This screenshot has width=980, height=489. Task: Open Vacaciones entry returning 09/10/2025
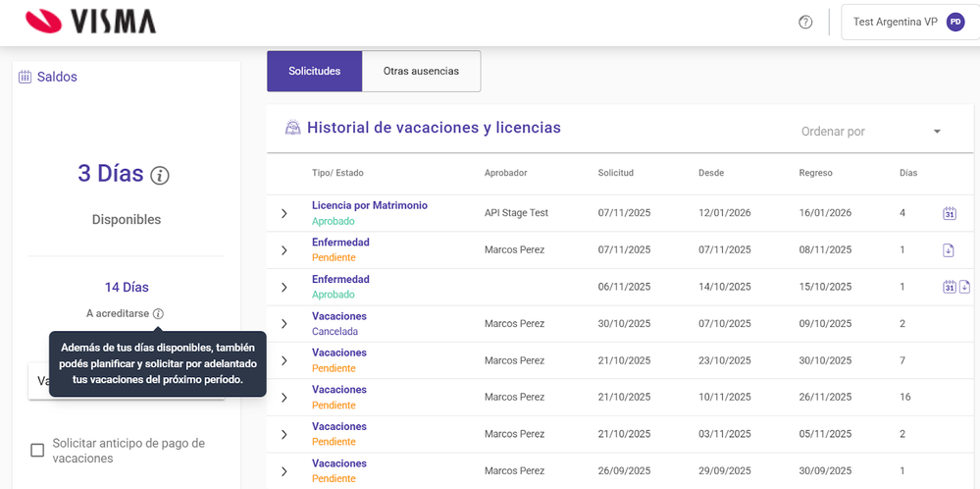click(x=339, y=316)
